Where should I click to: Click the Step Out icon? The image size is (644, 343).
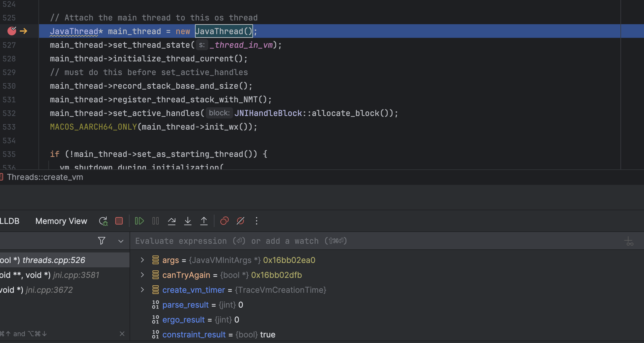coord(204,221)
